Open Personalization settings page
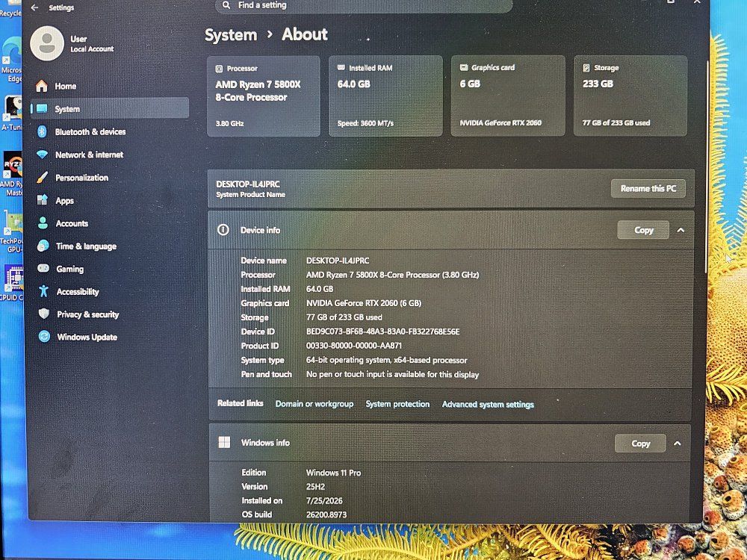Viewport: 747px width, 560px height. 110,178
